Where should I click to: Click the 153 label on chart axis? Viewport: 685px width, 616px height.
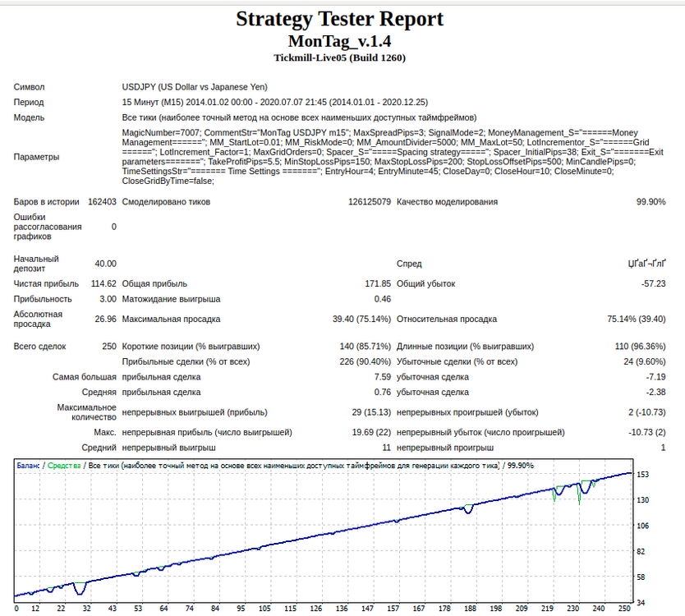click(x=642, y=475)
